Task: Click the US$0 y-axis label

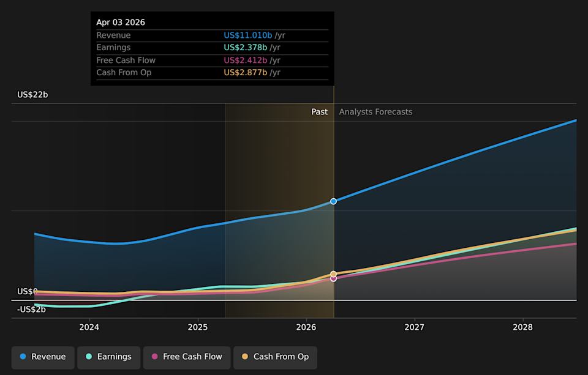Action: [28, 291]
